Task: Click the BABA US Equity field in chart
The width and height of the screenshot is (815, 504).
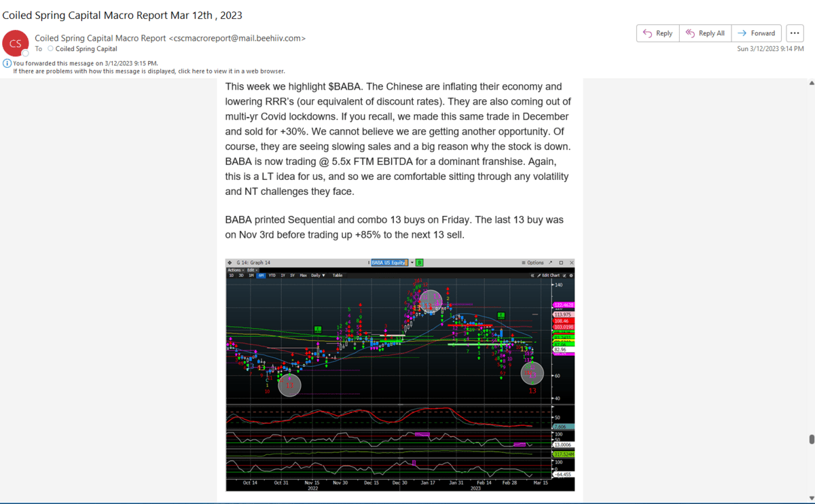Action: pos(390,262)
